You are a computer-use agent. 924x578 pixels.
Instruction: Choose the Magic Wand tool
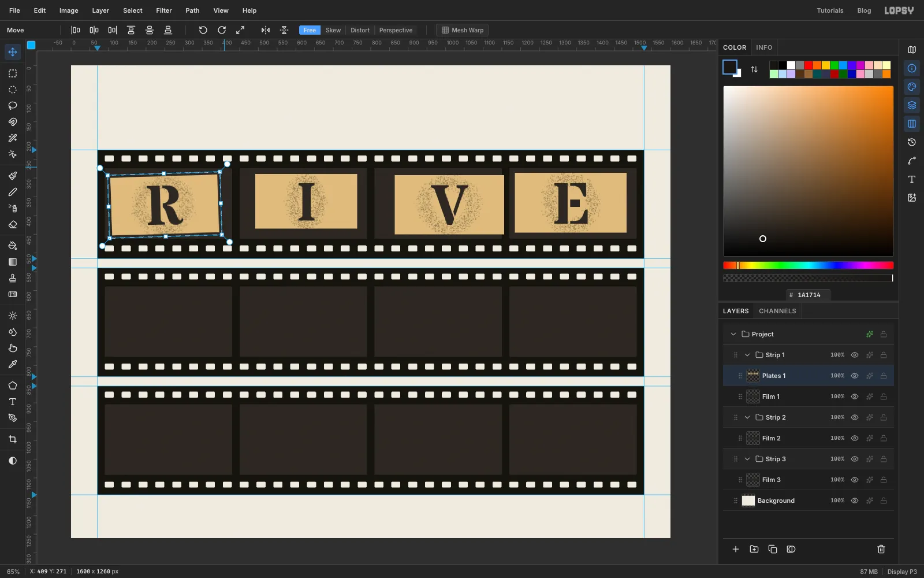(13, 138)
